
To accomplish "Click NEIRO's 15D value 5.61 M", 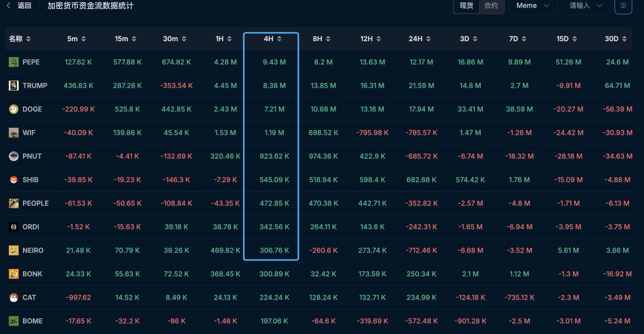I will pyautogui.click(x=569, y=250).
